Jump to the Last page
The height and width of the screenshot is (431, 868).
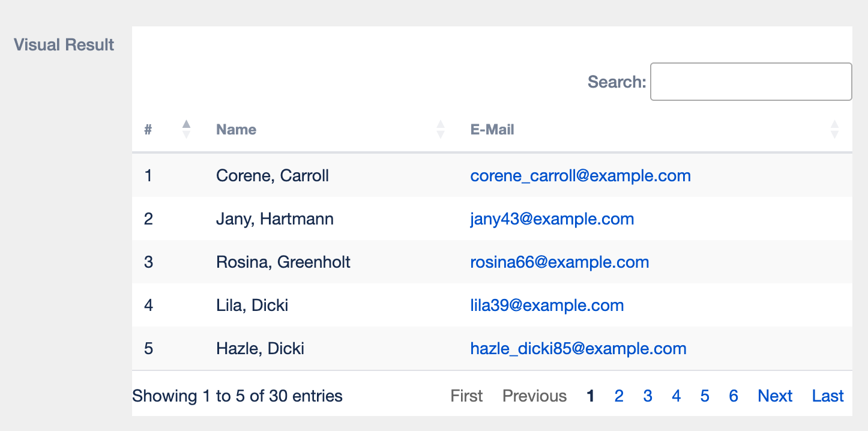click(x=828, y=396)
